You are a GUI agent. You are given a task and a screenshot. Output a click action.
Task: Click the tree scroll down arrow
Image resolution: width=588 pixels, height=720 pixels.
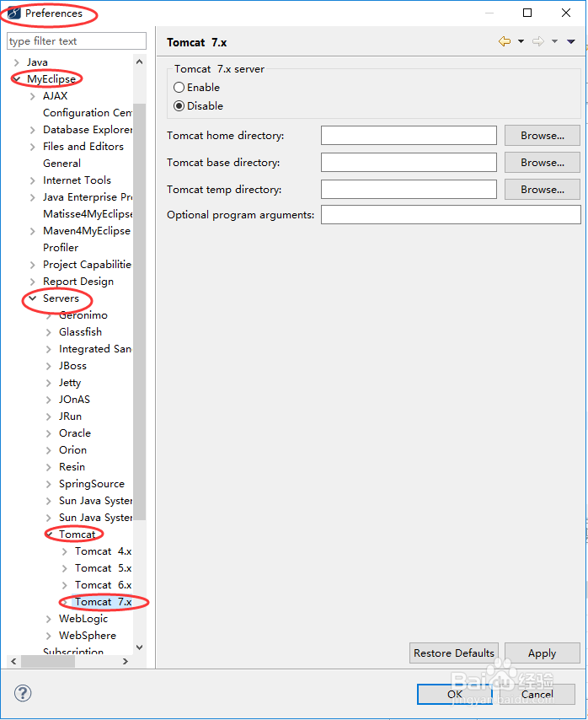(140, 647)
